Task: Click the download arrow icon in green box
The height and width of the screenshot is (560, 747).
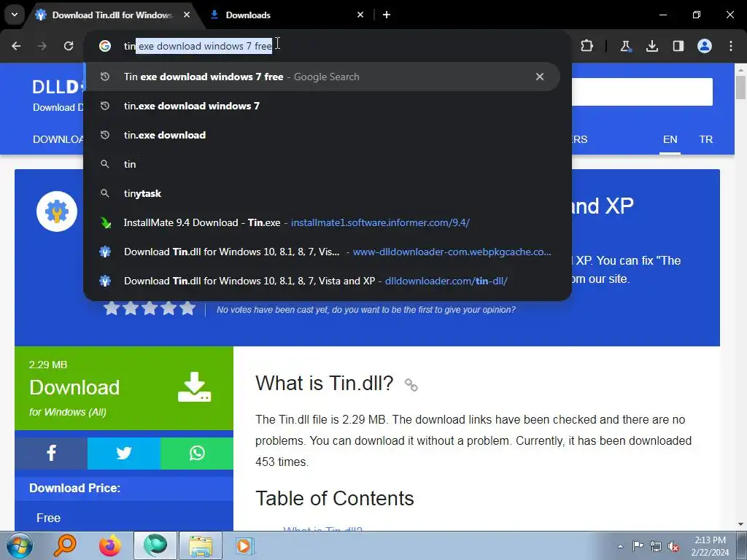Action: pyautogui.click(x=194, y=386)
